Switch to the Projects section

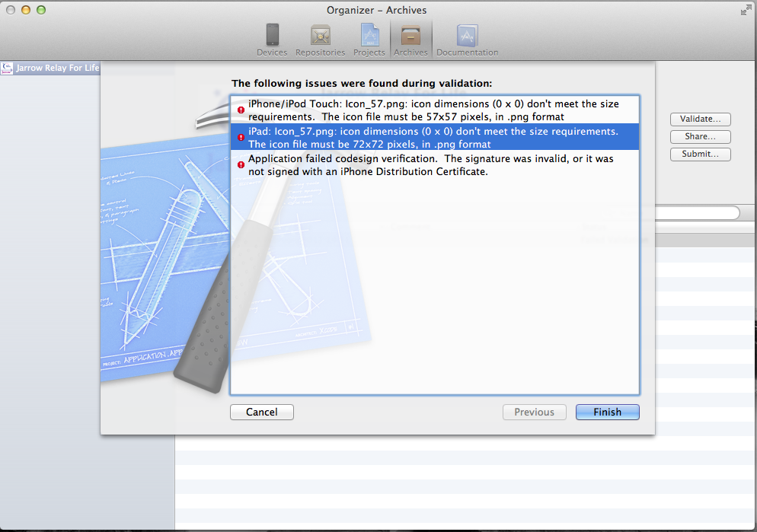(x=369, y=40)
